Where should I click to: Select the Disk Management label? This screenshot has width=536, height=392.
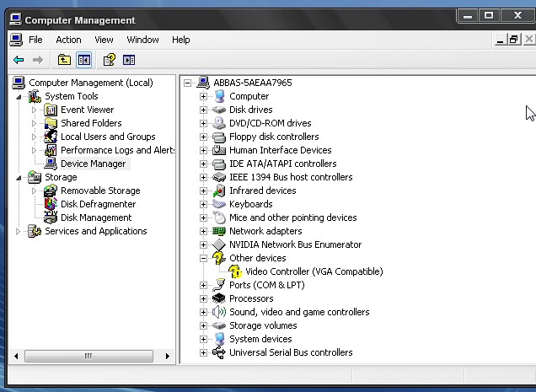[x=96, y=217]
